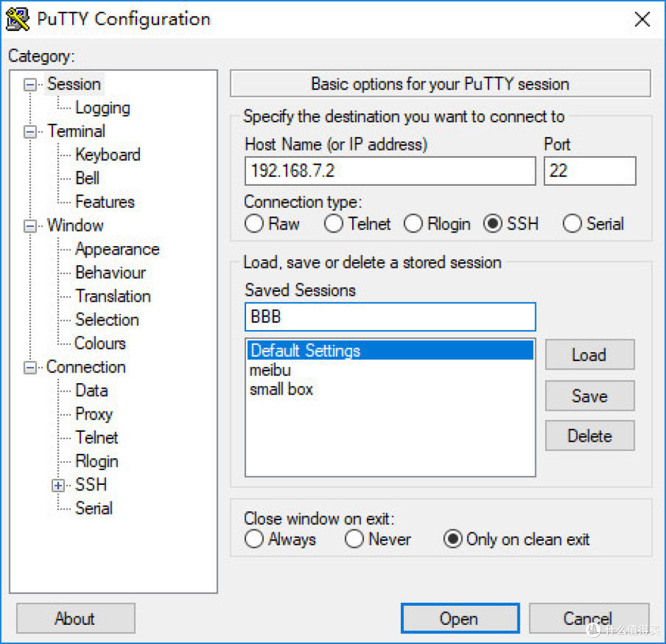Open the Translation category
The width and height of the screenshot is (666, 644).
113,297
